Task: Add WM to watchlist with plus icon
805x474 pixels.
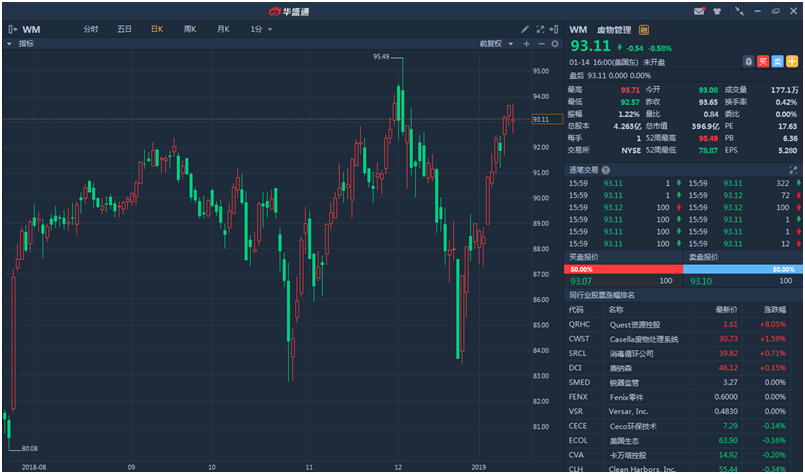Action: (791, 62)
